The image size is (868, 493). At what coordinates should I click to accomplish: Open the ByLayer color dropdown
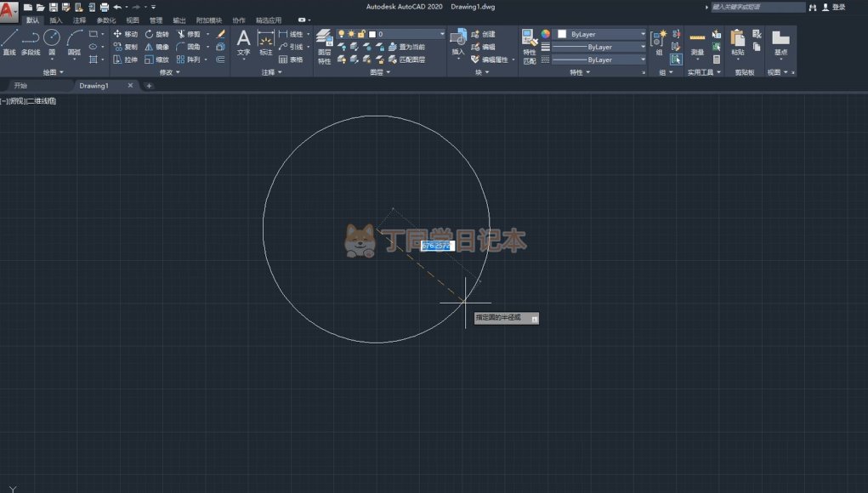pos(601,34)
